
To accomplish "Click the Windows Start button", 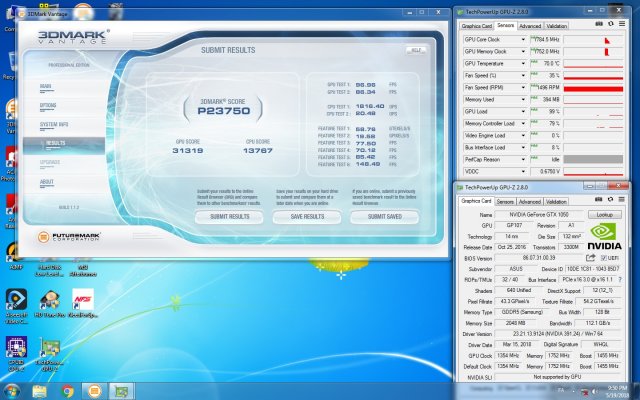I will (x=12, y=390).
